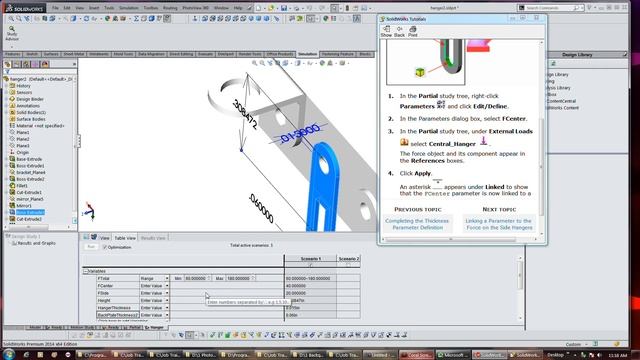Click the zoom magnifier in the main toolbar
The height and width of the screenshot is (360, 640).
click(11, 18)
